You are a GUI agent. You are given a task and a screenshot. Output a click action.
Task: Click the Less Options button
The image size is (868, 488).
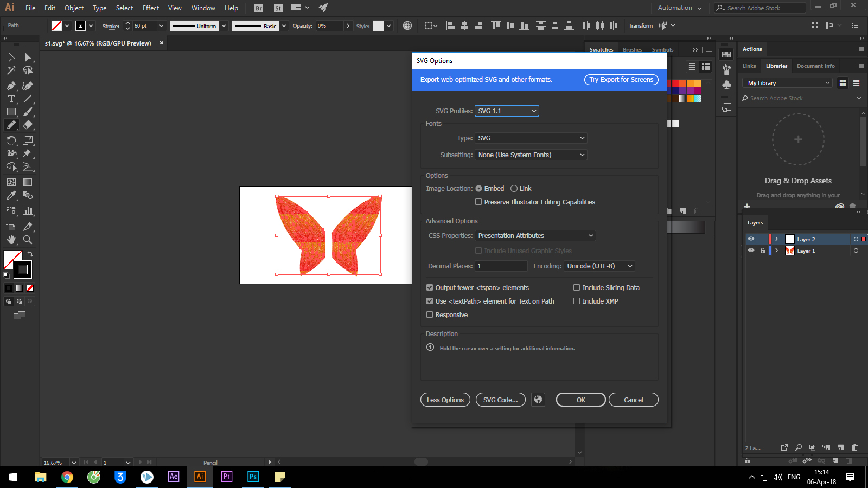[445, 400]
